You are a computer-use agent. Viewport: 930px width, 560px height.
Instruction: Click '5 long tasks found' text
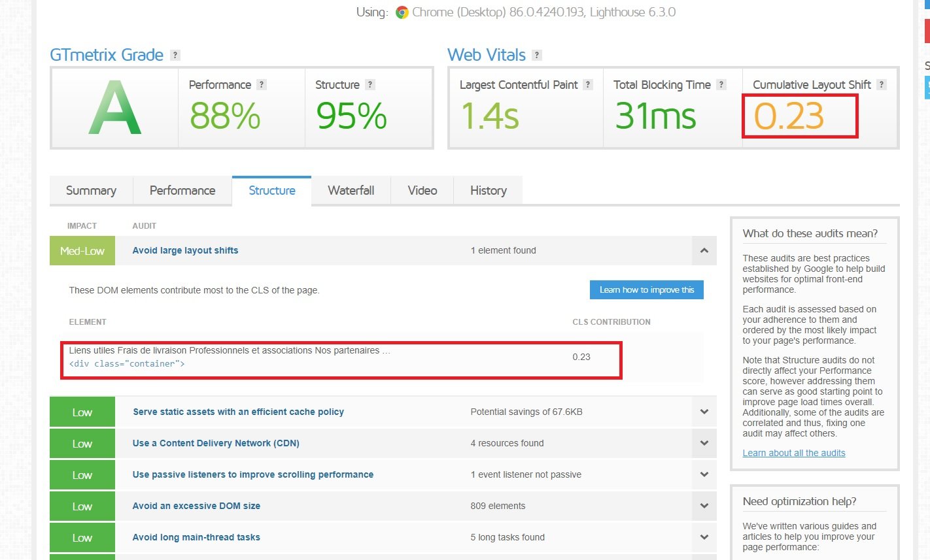[x=508, y=537]
